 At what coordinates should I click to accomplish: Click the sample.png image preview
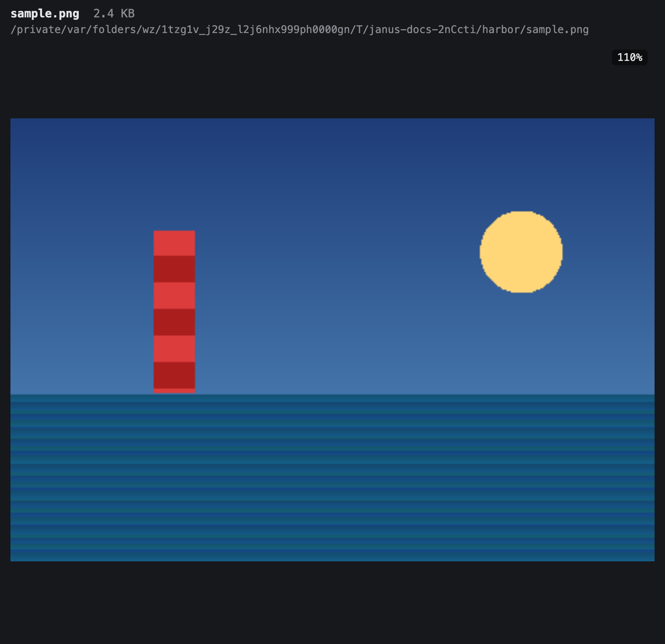point(332,340)
